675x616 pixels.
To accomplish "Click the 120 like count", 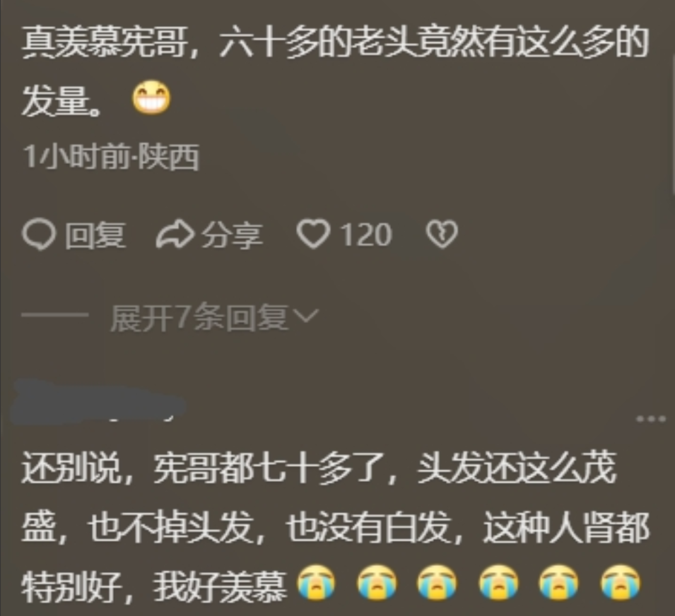I will 366,235.
